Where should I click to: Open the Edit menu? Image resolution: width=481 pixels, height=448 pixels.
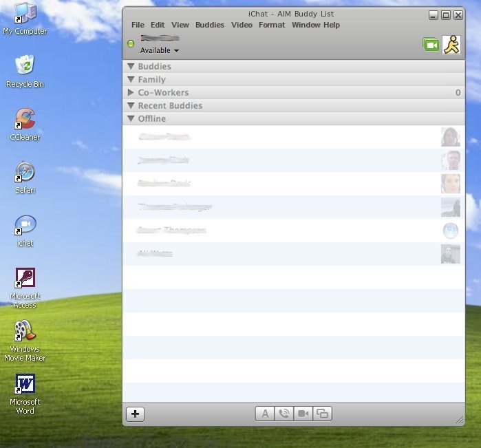158,25
